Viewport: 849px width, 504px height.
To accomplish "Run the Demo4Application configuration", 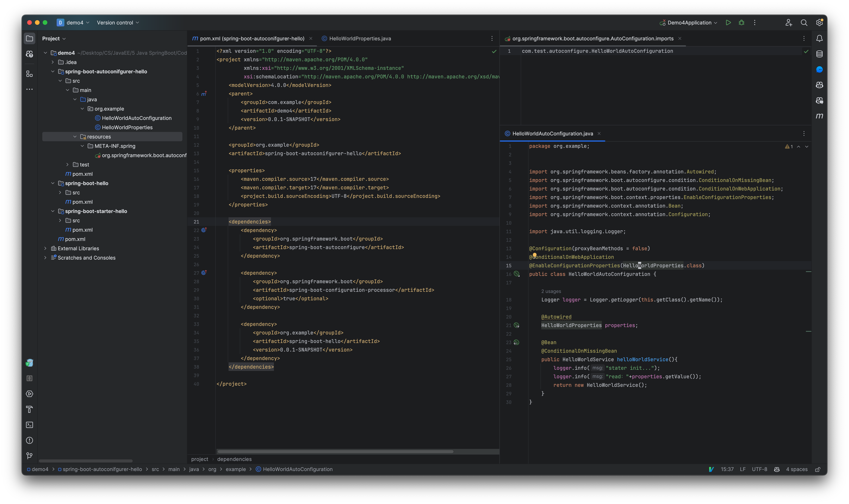I will (x=728, y=23).
